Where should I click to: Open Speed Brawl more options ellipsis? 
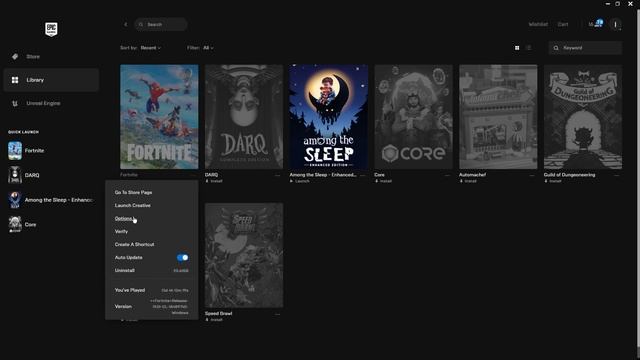278,314
